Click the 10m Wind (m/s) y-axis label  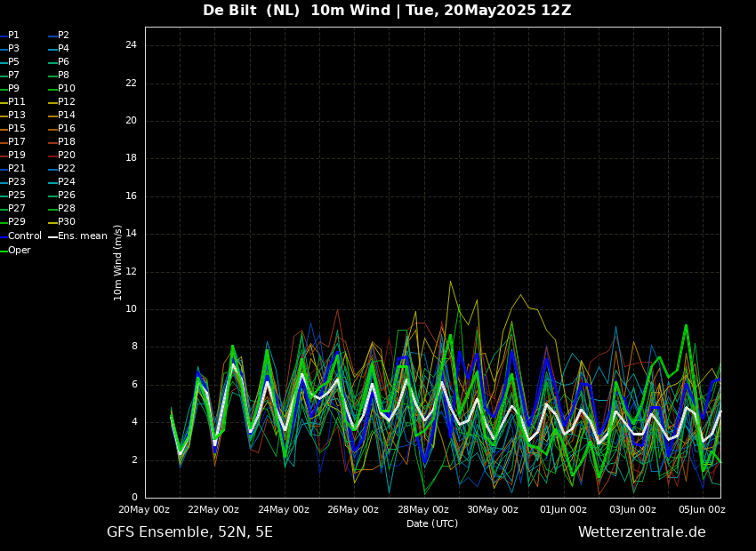tap(117, 262)
